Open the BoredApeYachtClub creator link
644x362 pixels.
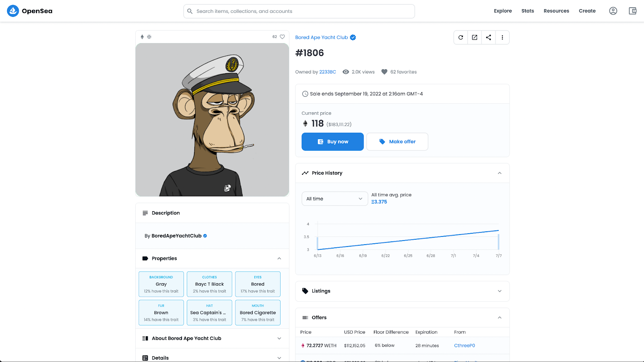(176, 236)
